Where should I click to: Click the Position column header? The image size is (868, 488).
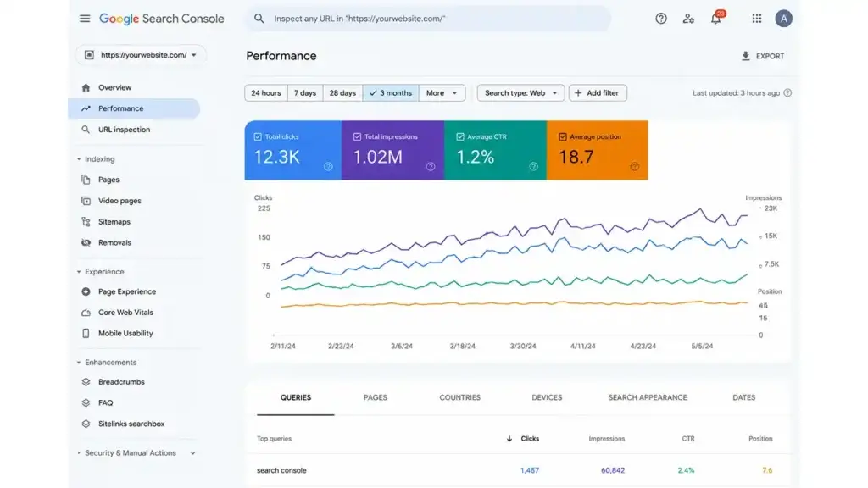760,439
